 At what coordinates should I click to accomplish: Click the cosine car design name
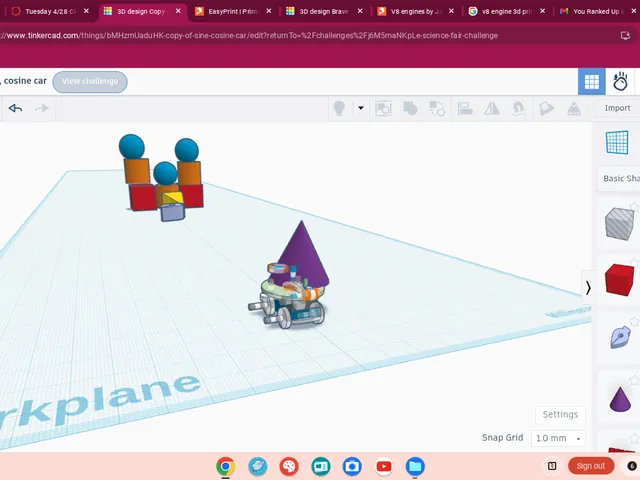coord(24,81)
